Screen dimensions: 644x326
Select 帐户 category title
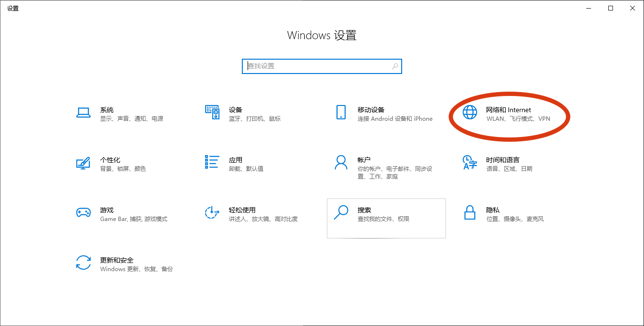point(364,160)
